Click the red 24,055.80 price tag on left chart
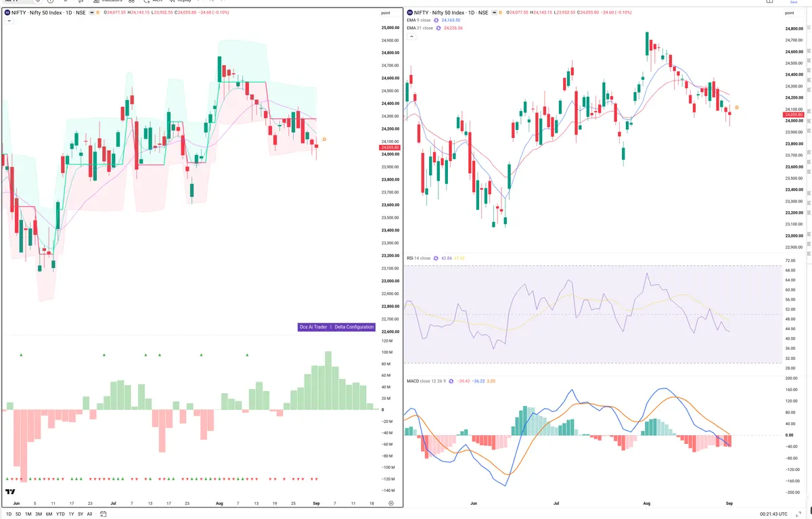812x519 pixels. (x=390, y=148)
